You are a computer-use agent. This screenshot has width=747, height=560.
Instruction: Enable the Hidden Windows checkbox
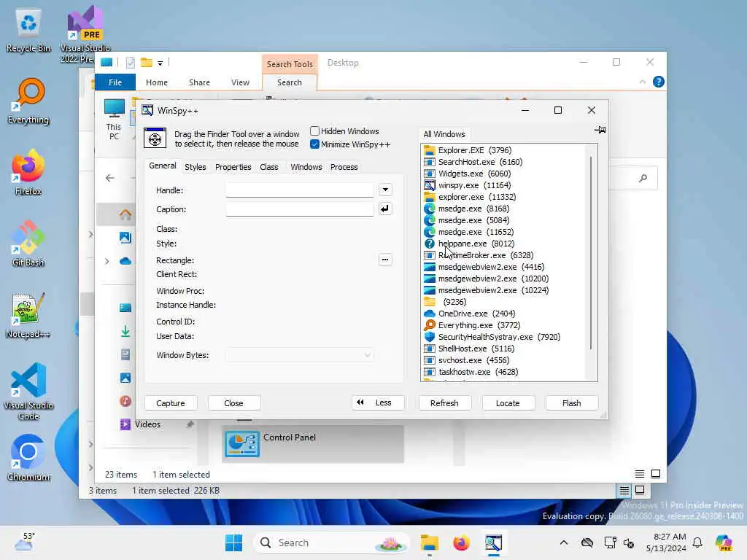coord(314,131)
